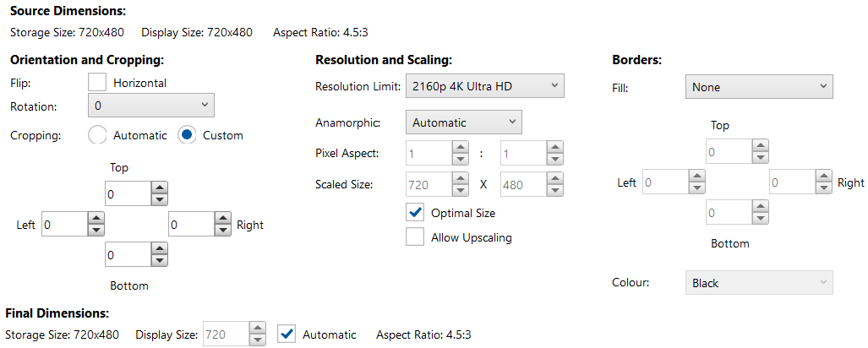The height and width of the screenshot is (348, 868).
Task: Decrease the Bottom cropping value
Action: coord(161,259)
